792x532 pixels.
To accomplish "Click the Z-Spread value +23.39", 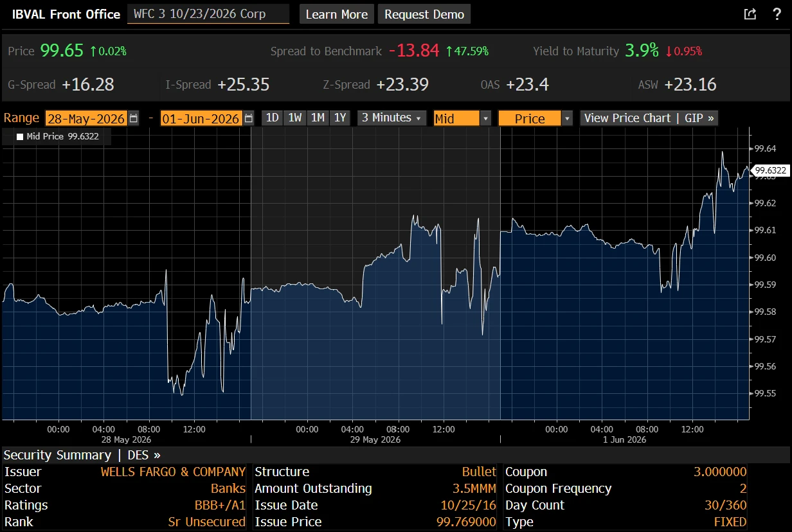I will 402,84.
